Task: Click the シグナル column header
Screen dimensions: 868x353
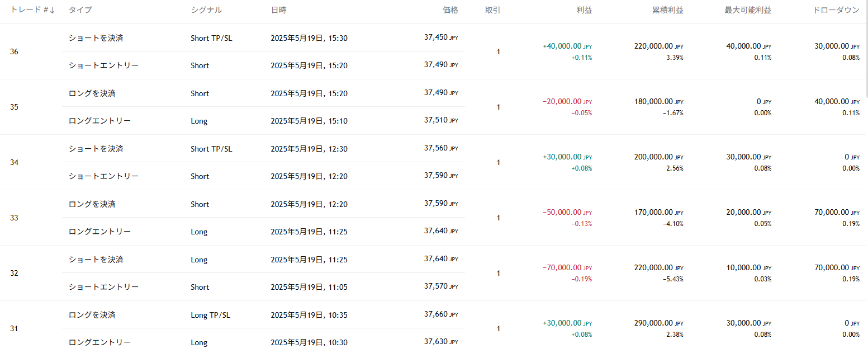Action: [x=206, y=10]
